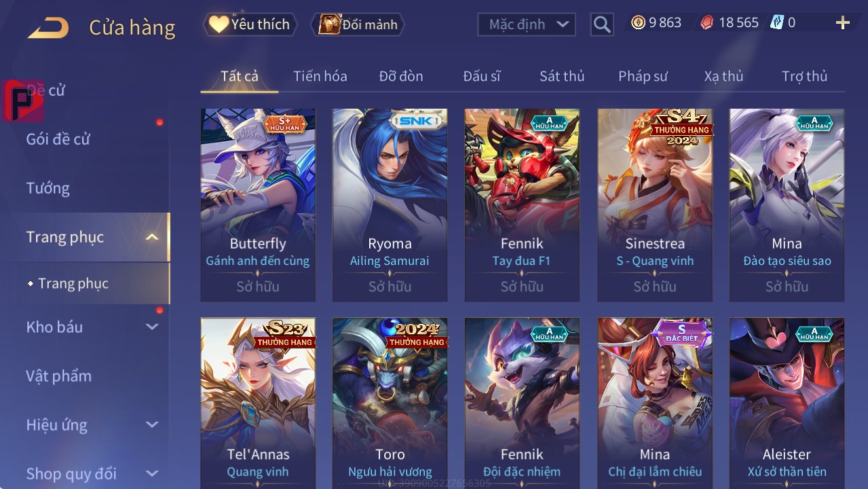Viewport: 868px width, 489px height.
Task: Select the Ryoma Ailing Samurai skin card
Action: coord(390,205)
